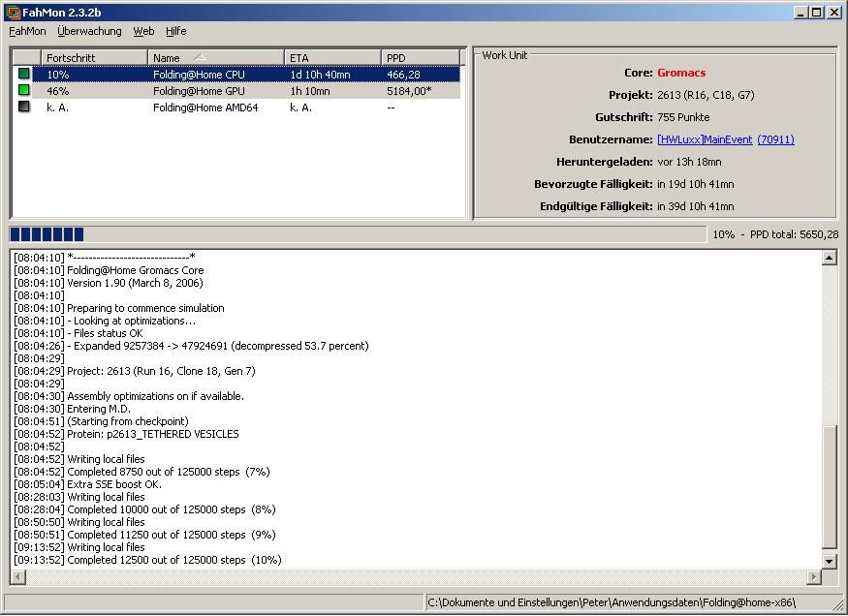Screen dimensions: 848x616
Task: Open the Hilfe menu
Action: click(175, 31)
